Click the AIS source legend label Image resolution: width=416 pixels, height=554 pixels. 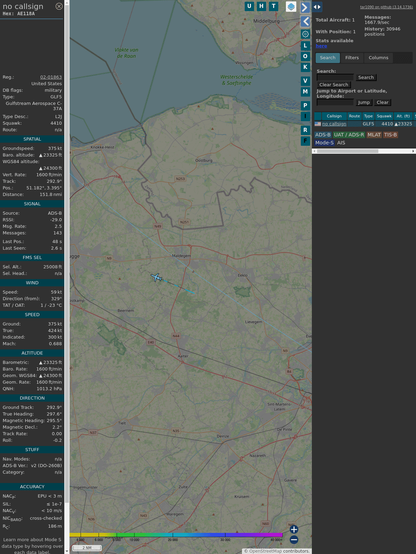341,143
